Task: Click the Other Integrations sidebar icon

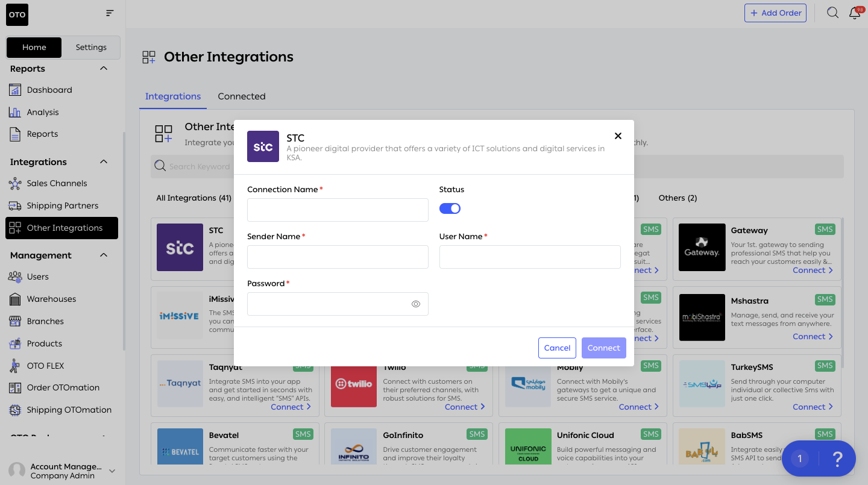Action: click(x=16, y=228)
